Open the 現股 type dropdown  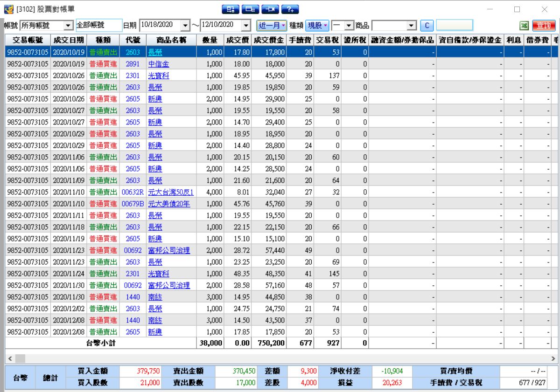point(317,25)
